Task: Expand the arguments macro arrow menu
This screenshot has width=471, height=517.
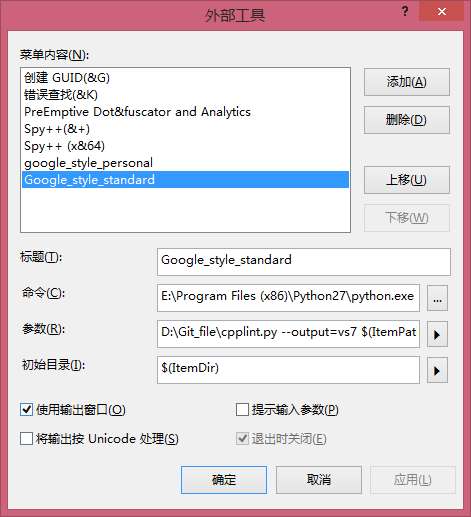Action: (x=437, y=334)
